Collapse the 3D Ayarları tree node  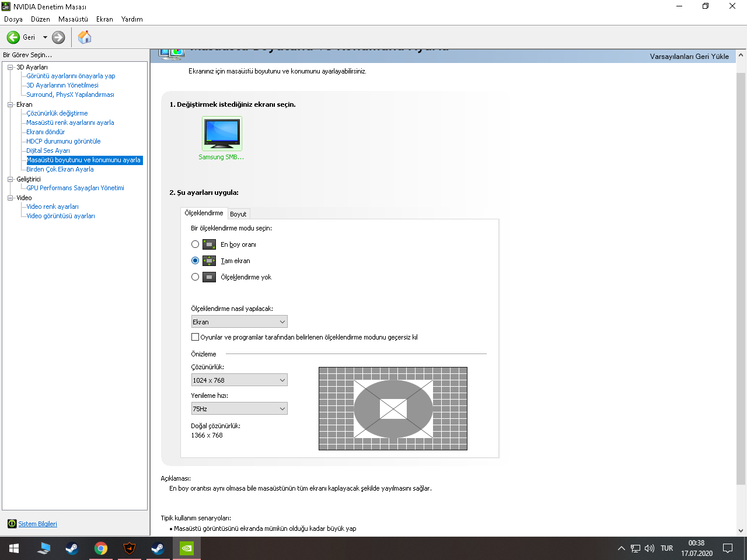coord(11,67)
